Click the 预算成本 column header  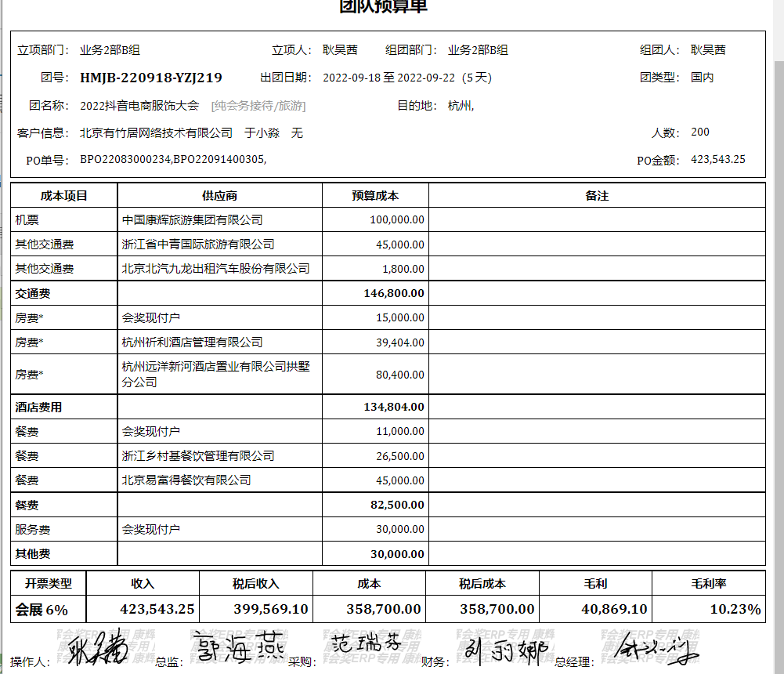375,196
